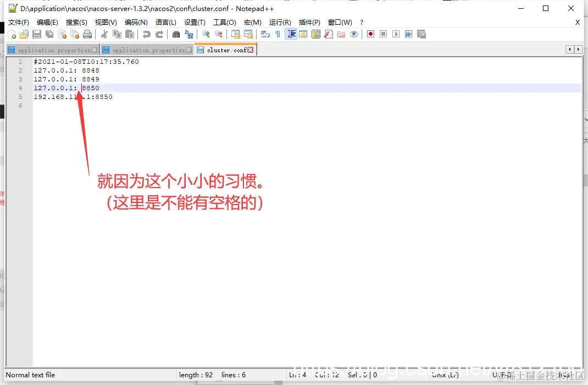Toggle Word Wrap on the toolbar
588x385 pixels.
pos(265,34)
